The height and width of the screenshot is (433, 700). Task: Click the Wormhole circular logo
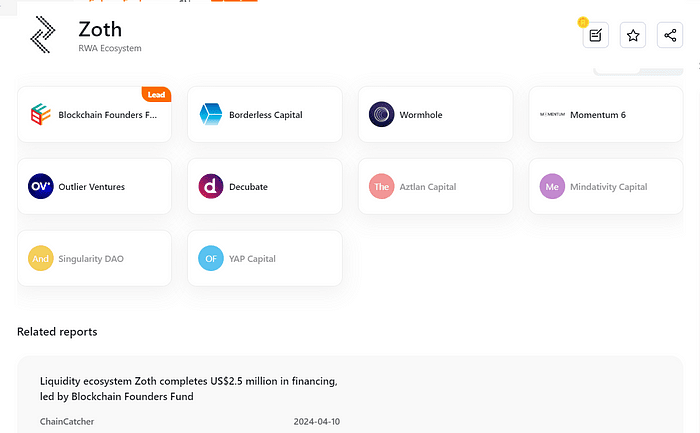coord(381,115)
